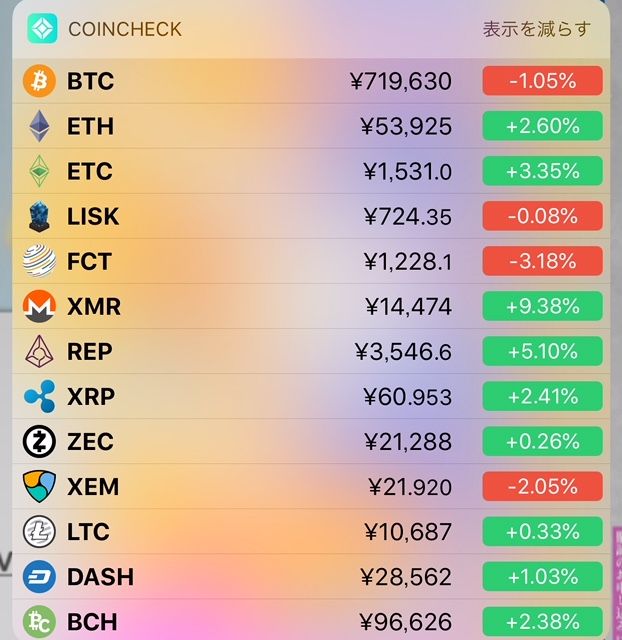Tap the blue Dash icon
The height and width of the screenshot is (640, 622).
click(39, 577)
